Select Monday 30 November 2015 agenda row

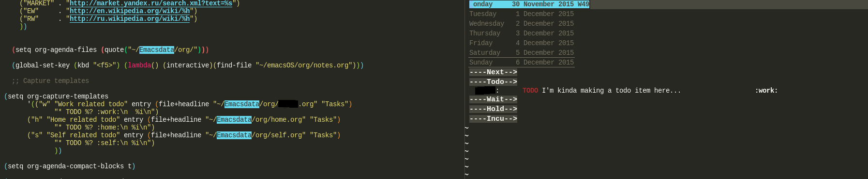coord(529,4)
